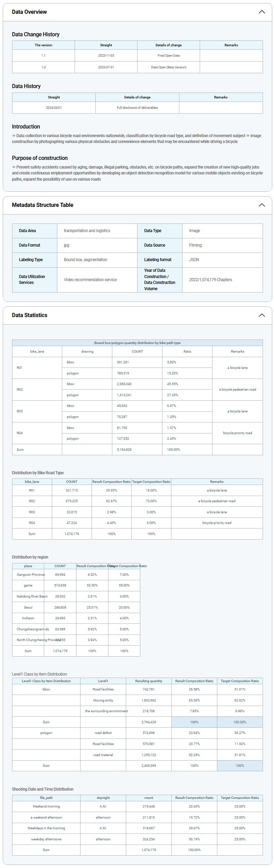
Task: Click the daynight column header
Action: [103, 798]
